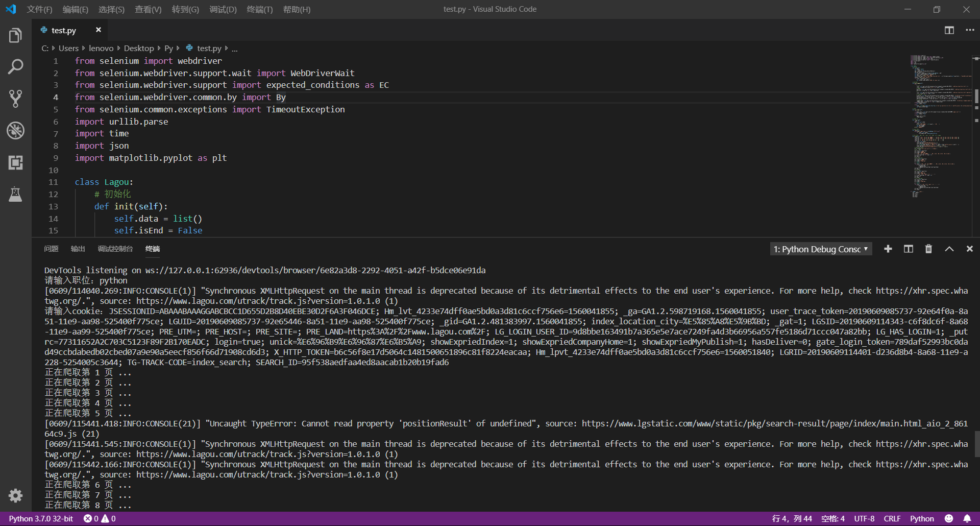980x526 pixels.
Task: Click 'self.isEnd = False' code line
Action: point(158,230)
